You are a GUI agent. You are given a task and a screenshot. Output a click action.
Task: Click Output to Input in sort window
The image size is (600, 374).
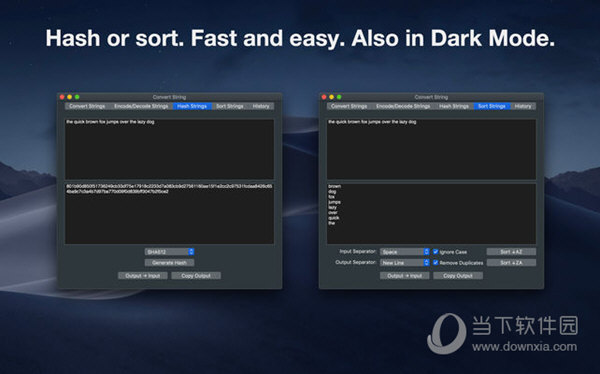[404, 276]
